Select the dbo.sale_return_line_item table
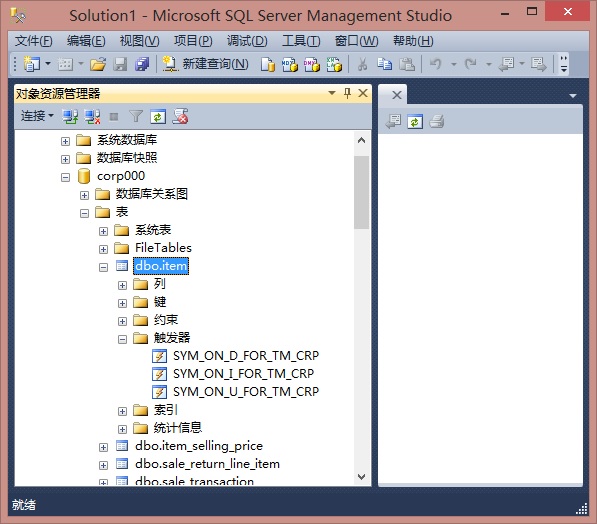The image size is (597, 524). click(x=208, y=464)
